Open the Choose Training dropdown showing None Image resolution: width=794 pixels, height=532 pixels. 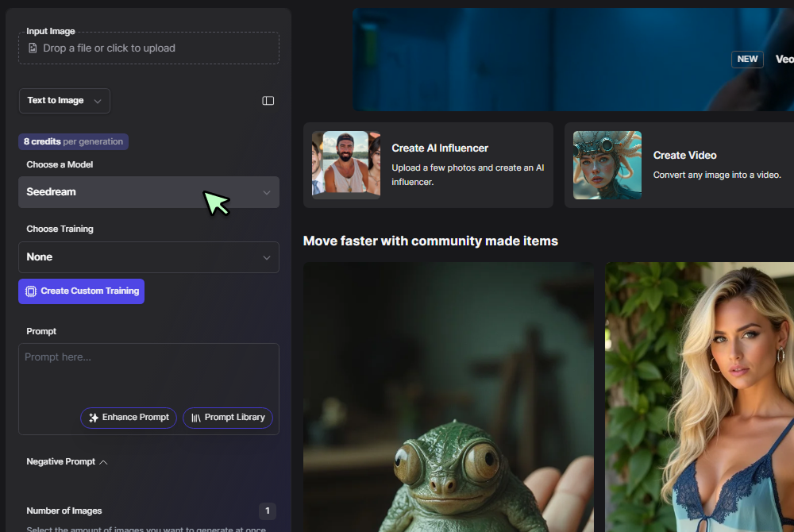pyautogui.click(x=148, y=257)
